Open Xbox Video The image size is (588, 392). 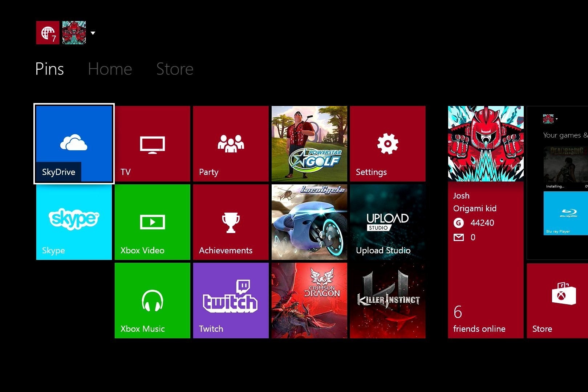[x=152, y=221]
